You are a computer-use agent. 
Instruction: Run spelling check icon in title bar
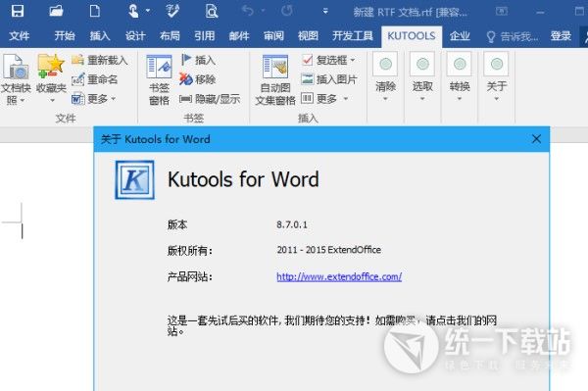172,11
